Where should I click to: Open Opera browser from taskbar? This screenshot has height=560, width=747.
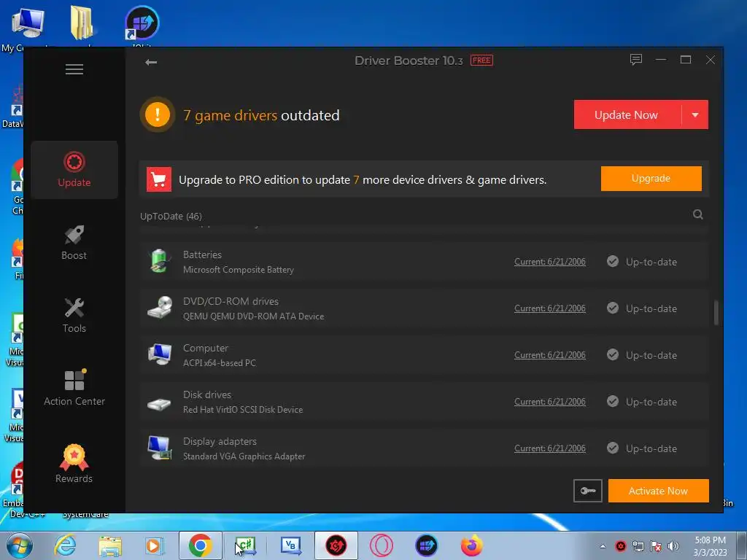[x=381, y=545]
